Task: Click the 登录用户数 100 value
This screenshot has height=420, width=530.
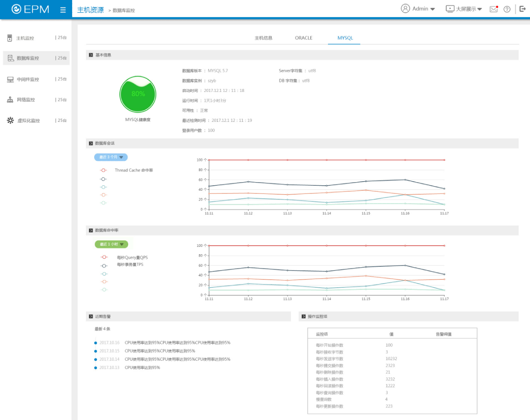Action: [211, 130]
